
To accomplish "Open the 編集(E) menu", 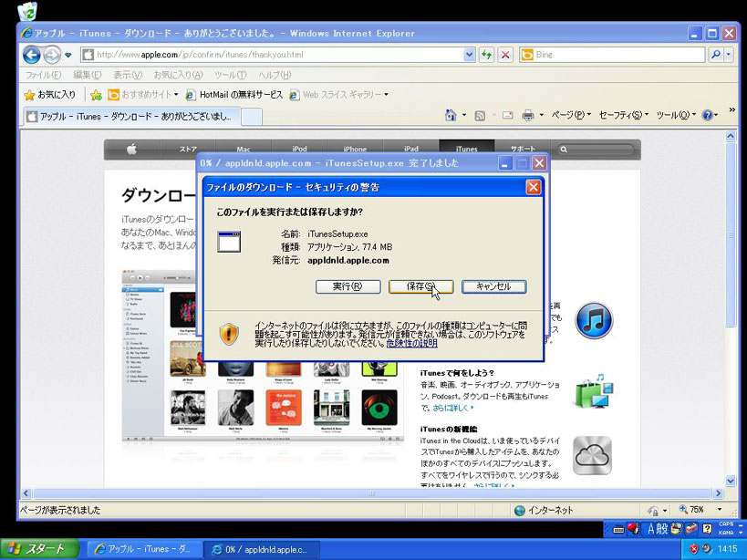I will click(x=88, y=75).
